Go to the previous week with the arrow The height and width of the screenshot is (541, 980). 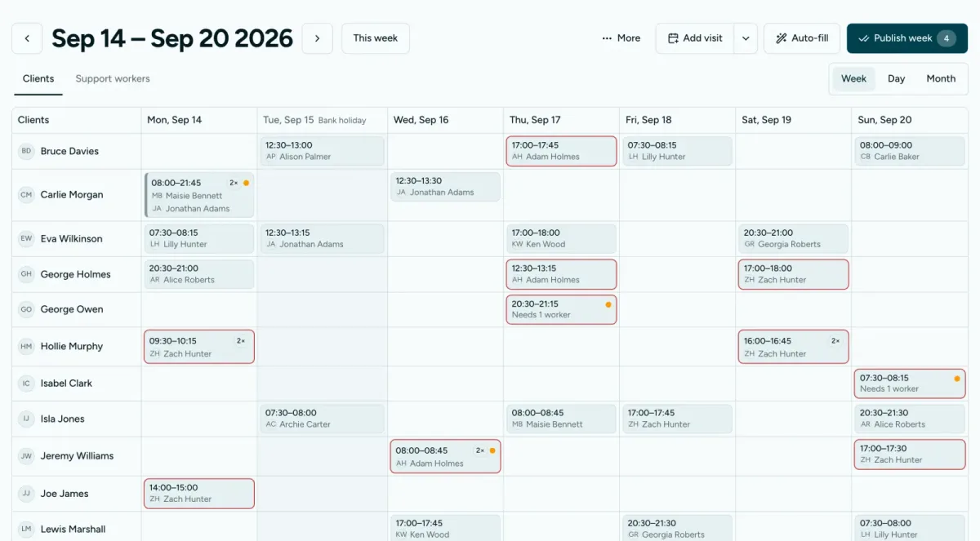(x=27, y=38)
